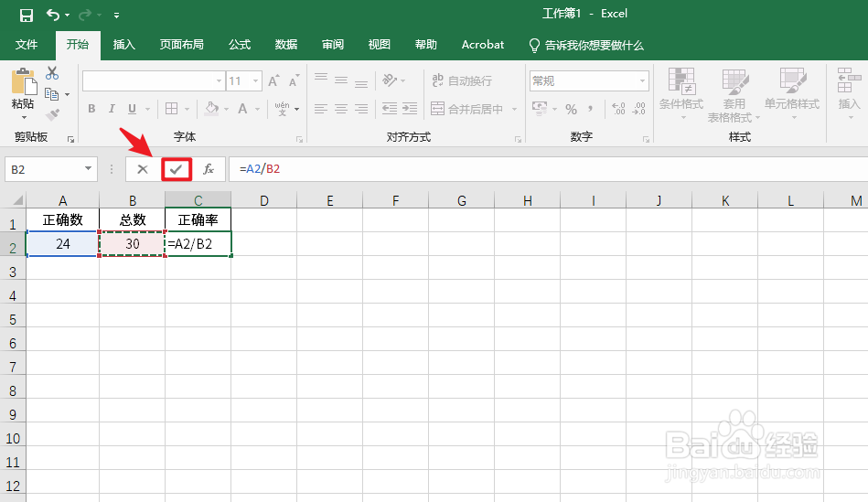Open the font name combo box
Image resolution: width=868 pixels, height=502 pixels.
click(154, 80)
